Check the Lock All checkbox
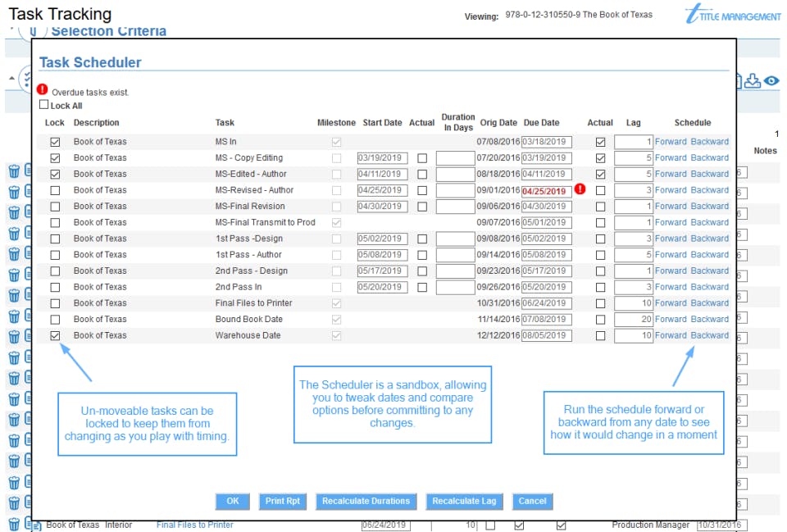 [44, 104]
